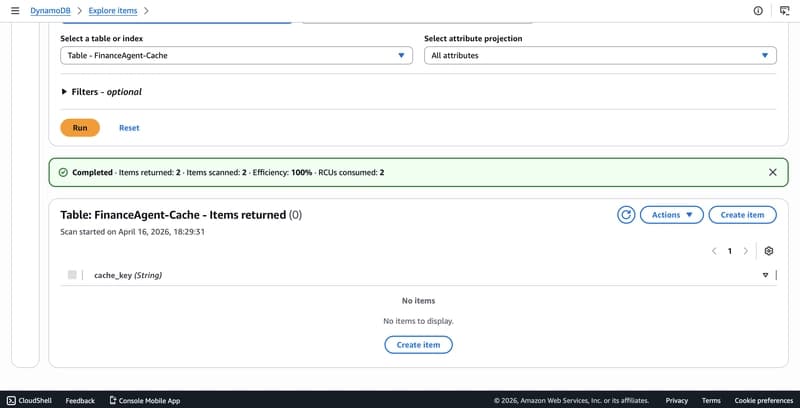Open the Console Mobile App link
Image resolution: width=800 pixels, height=408 pixels.
click(x=145, y=401)
